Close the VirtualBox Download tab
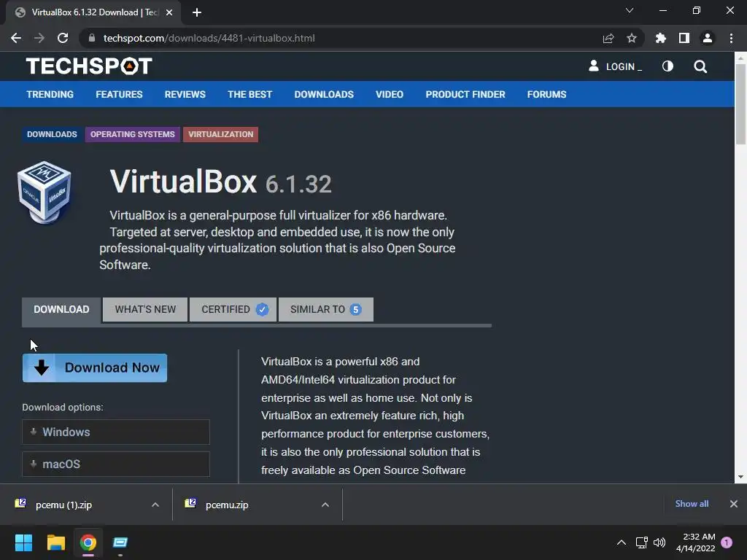The image size is (747, 560). [169, 12]
